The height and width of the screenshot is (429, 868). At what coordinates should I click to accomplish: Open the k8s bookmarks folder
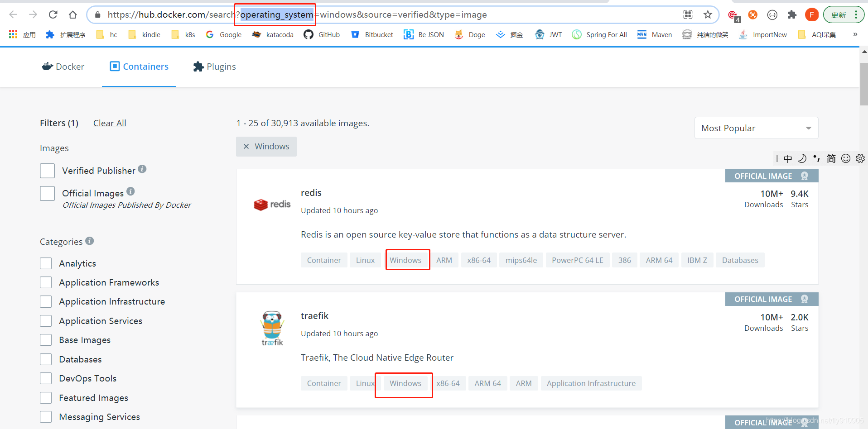[x=183, y=34]
